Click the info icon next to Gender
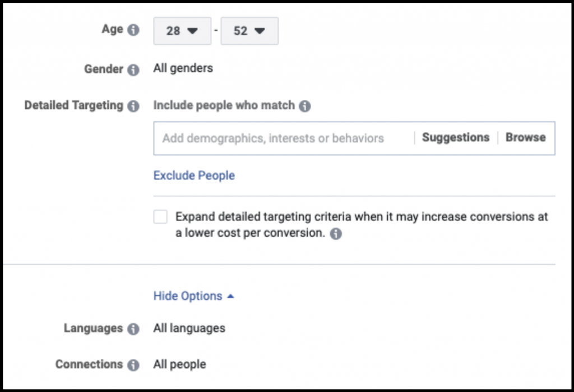Viewport: 574px width, 392px height. (133, 70)
